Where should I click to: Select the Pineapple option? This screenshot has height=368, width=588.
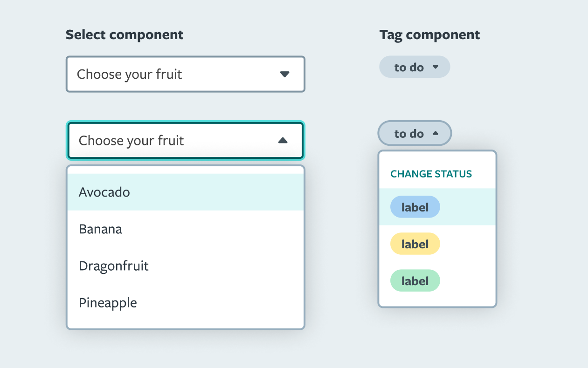(108, 303)
